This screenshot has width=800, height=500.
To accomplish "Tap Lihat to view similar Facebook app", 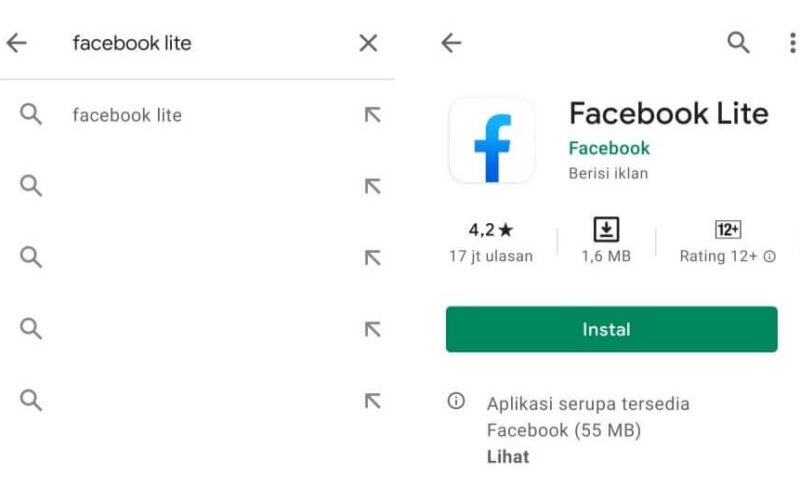I will point(508,456).
